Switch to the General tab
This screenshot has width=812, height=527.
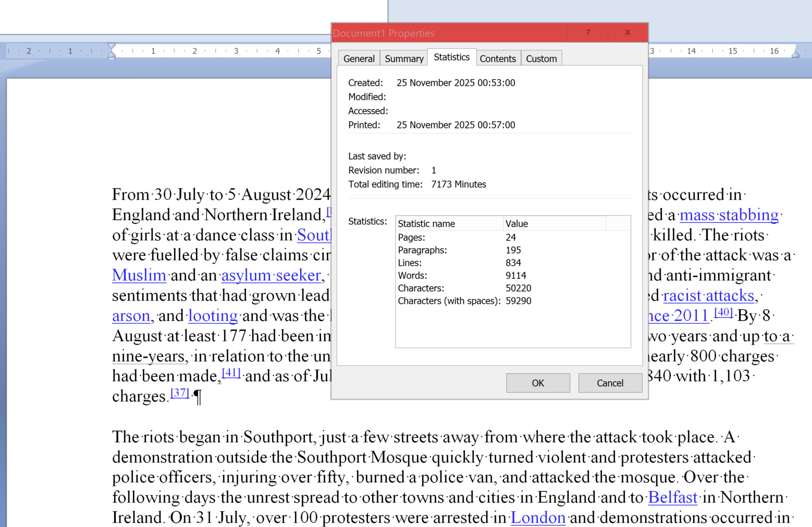point(359,59)
